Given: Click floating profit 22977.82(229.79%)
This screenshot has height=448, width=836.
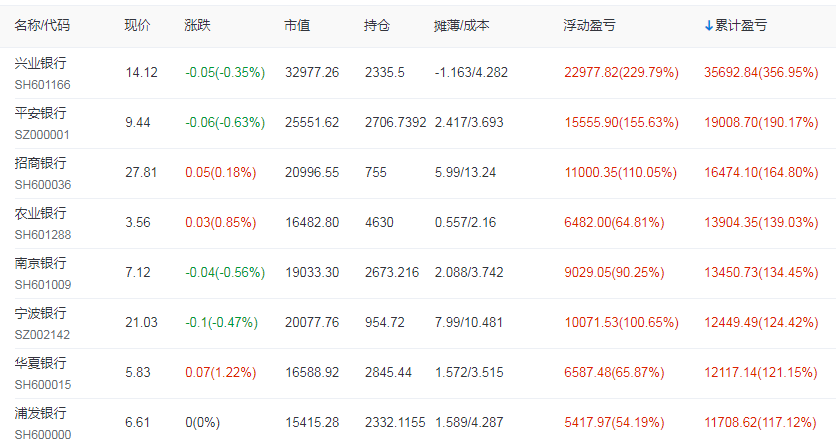Looking at the screenshot, I should coord(622,73).
